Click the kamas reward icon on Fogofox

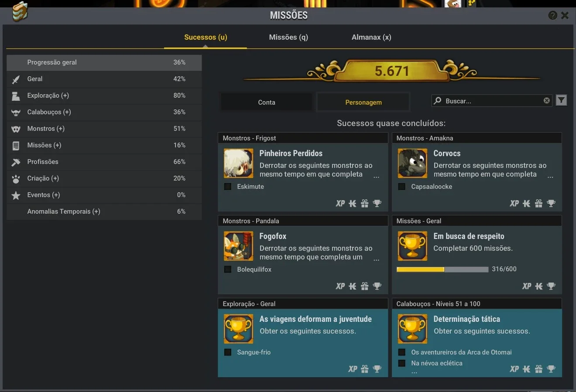coord(353,286)
